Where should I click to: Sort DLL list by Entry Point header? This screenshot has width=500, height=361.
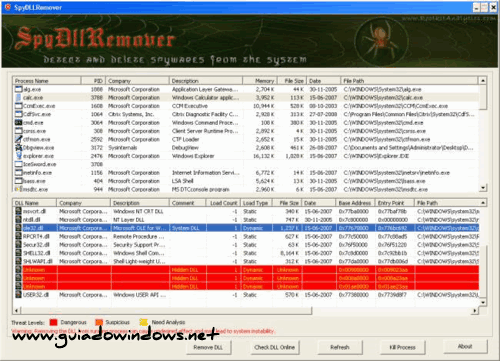tap(395, 203)
